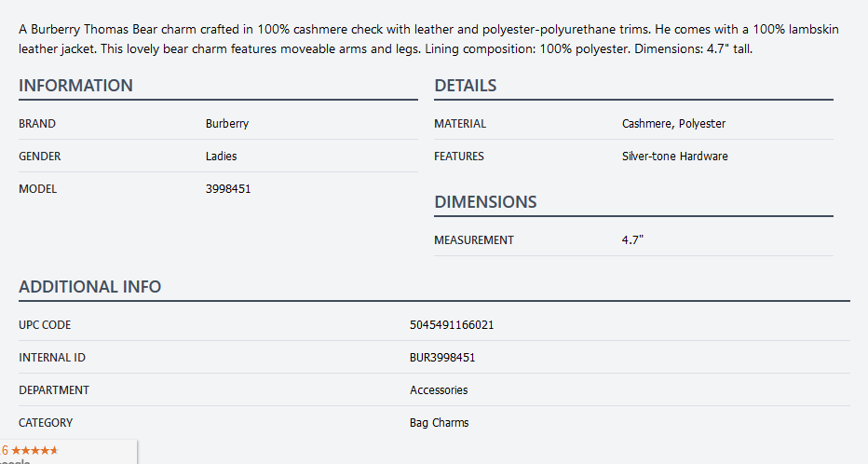Click the DETAILS section heading
This screenshot has width=868, height=464.
pyautogui.click(x=465, y=86)
